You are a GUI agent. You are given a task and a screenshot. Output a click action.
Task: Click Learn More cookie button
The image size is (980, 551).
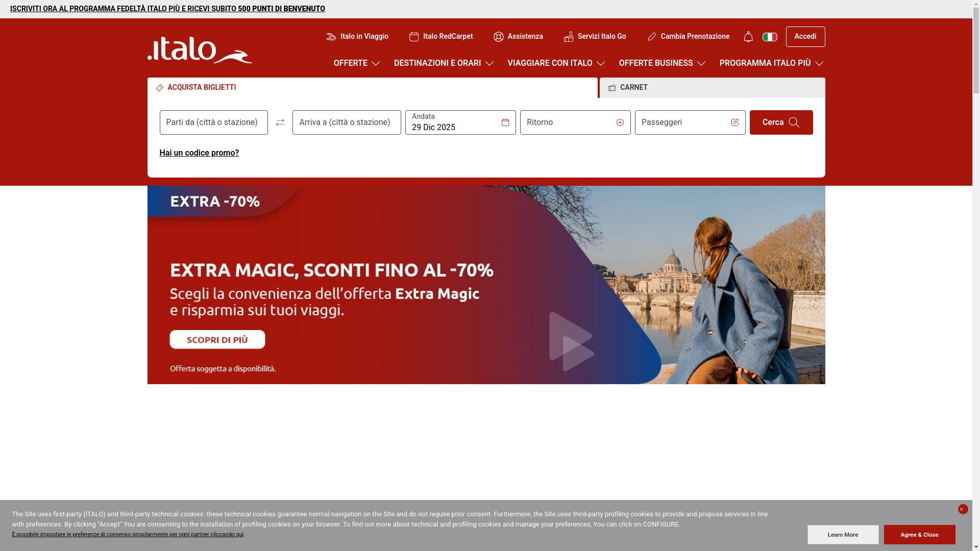pyautogui.click(x=843, y=535)
